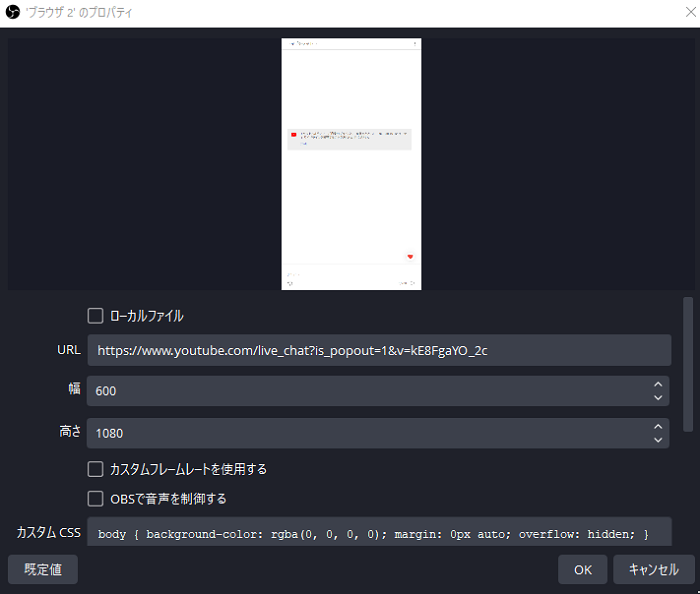Click the OBS logo in title bar
The width and height of the screenshot is (700, 594).
click(x=12, y=12)
